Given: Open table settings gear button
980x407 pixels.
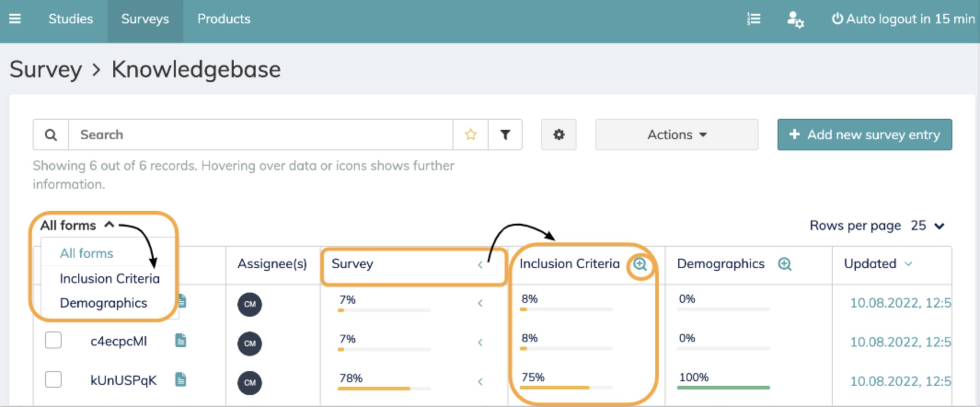Looking at the screenshot, I should click(559, 134).
